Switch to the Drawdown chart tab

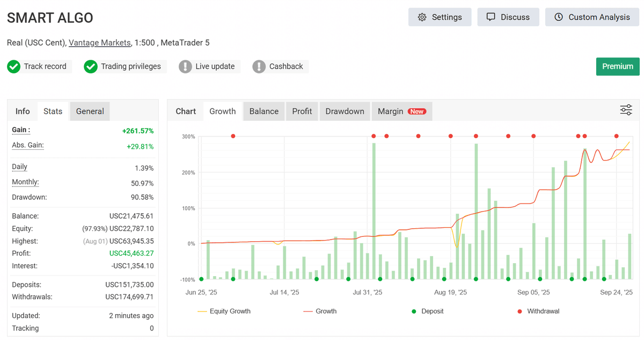[345, 111]
